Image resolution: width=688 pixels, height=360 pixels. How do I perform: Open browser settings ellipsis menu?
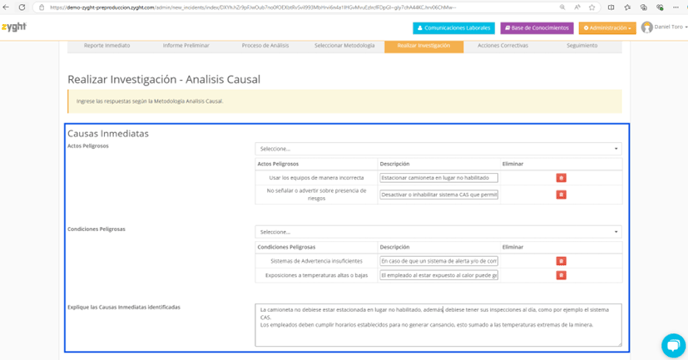click(x=676, y=7)
